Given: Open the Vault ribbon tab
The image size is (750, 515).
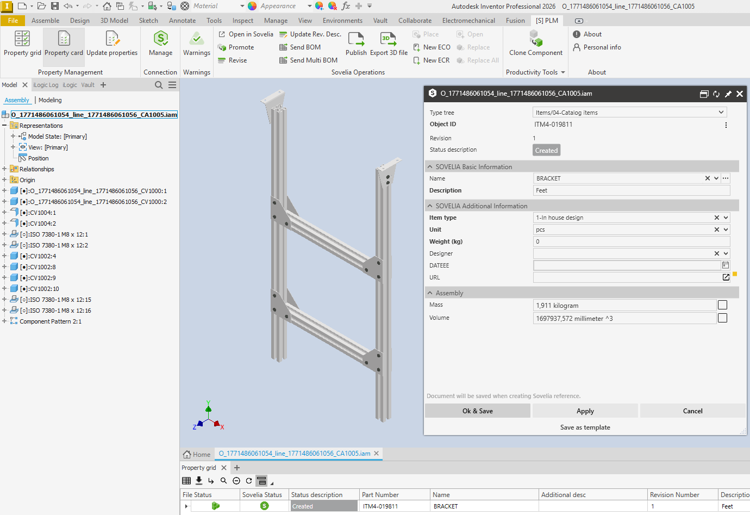Looking at the screenshot, I should 380,20.
